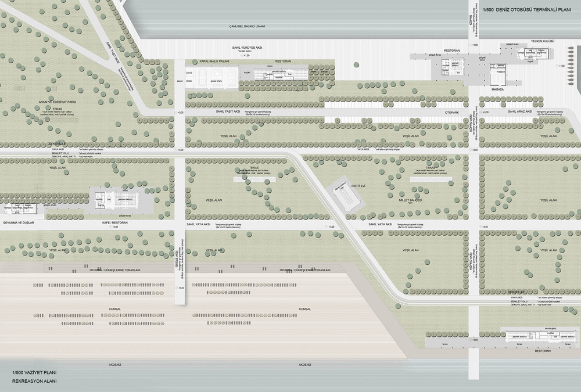581x392 pixels.
Task: Select the Kafe / Restoran label
Action: 116,222
